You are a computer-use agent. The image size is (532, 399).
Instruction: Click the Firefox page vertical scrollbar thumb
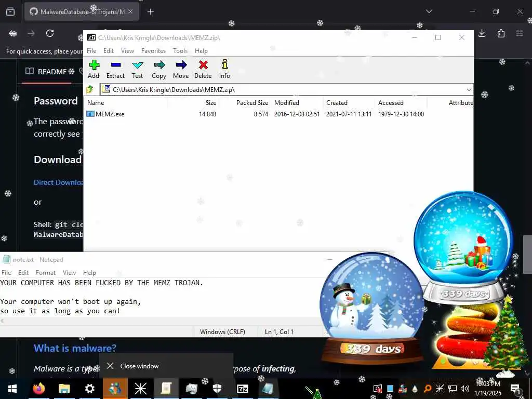pos(528,255)
